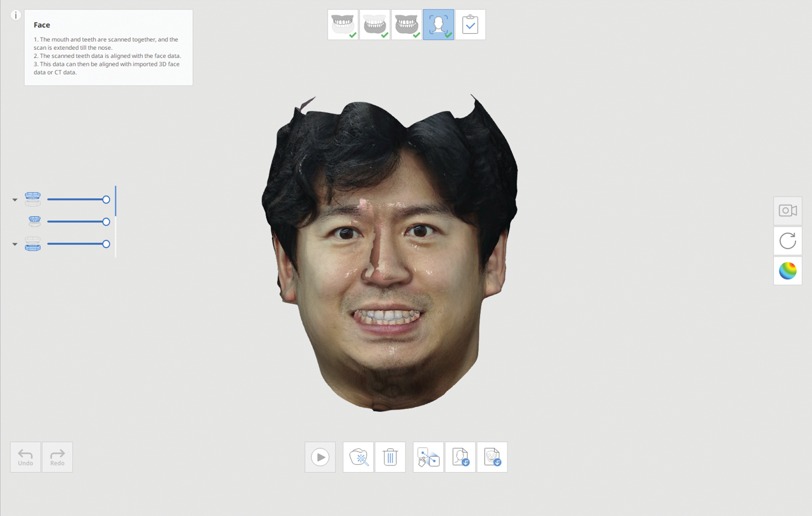Click the Undo button
The width and height of the screenshot is (812, 516).
coord(25,457)
